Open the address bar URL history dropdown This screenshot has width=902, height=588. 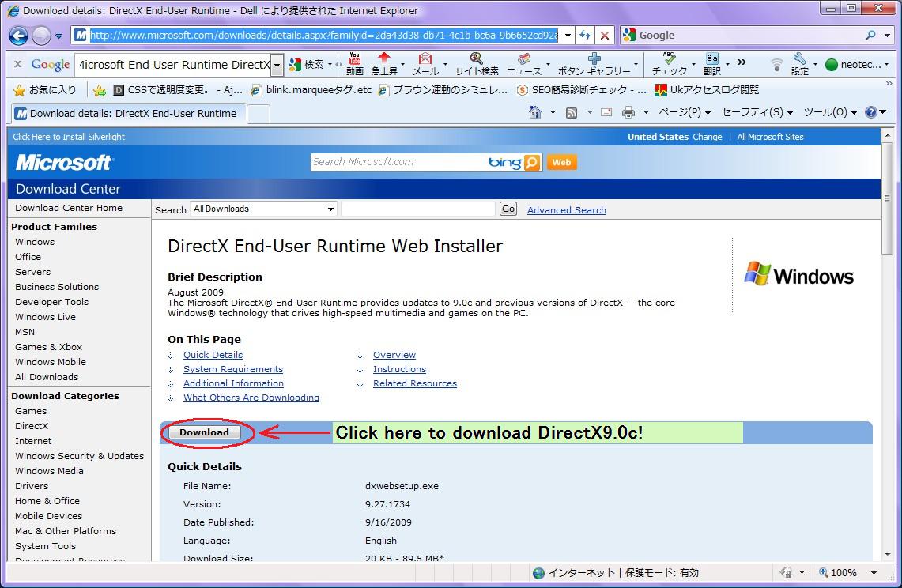pyautogui.click(x=567, y=36)
